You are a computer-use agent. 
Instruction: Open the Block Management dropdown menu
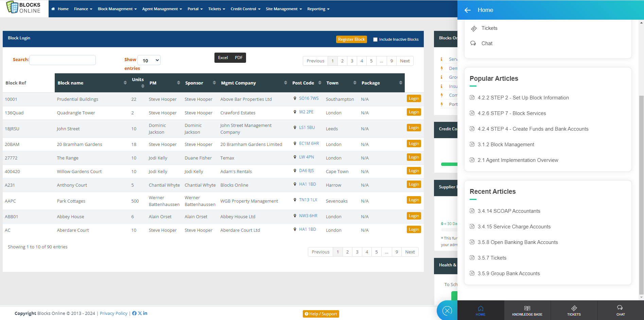[x=117, y=9]
